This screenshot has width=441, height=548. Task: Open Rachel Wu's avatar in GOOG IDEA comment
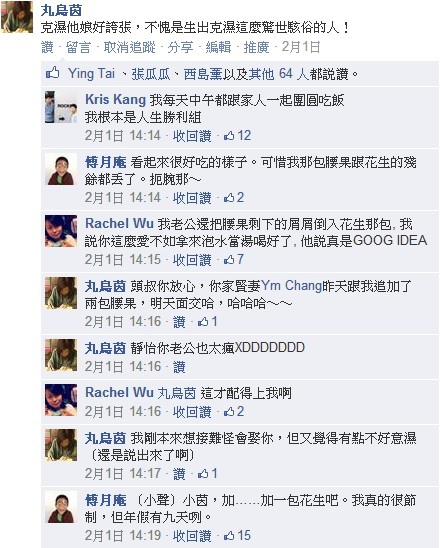click(61, 231)
